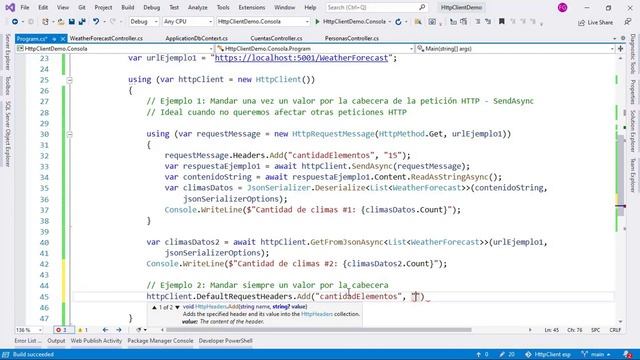This screenshot has height=360, width=640.
Task: Open the Package Manager Console tab
Action: (x=160, y=341)
